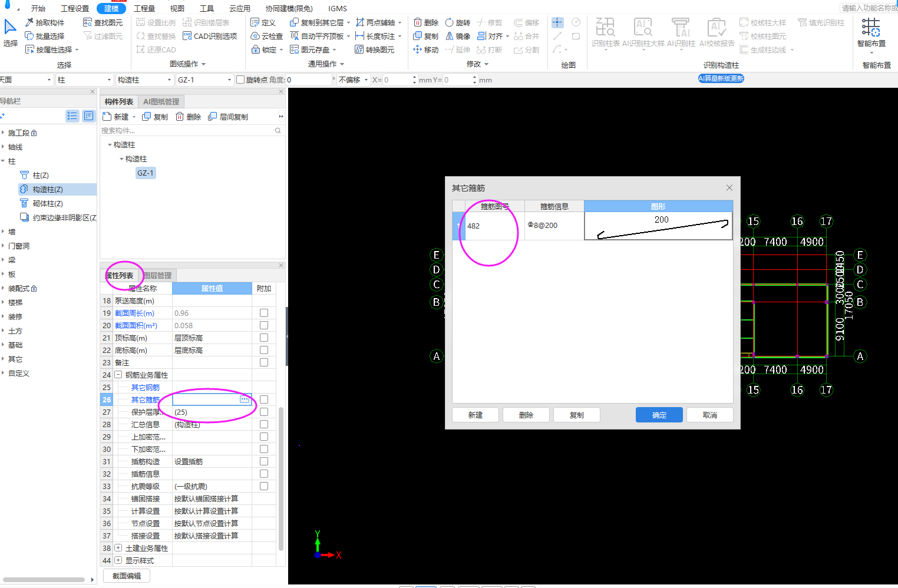This screenshot has height=588, width=898.
Task: Click 新建 in the 其它箍筋 dialog
Action: (x=475, y=415)
